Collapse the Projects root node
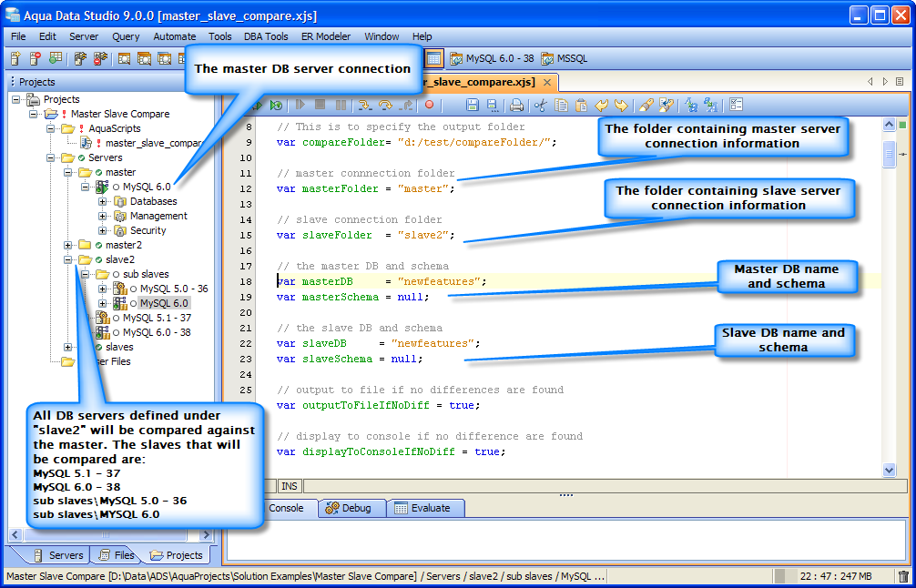 click(x=15, y=99)
